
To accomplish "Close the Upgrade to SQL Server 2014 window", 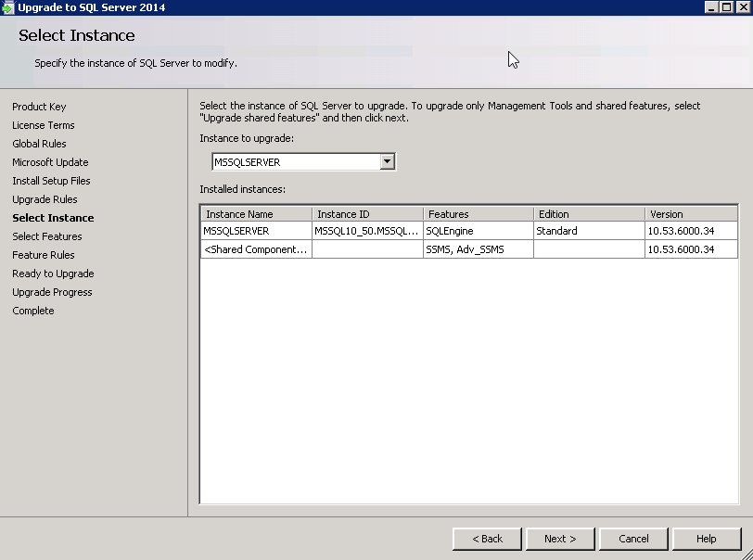I will pyautogui.click(x=744, y=7).
